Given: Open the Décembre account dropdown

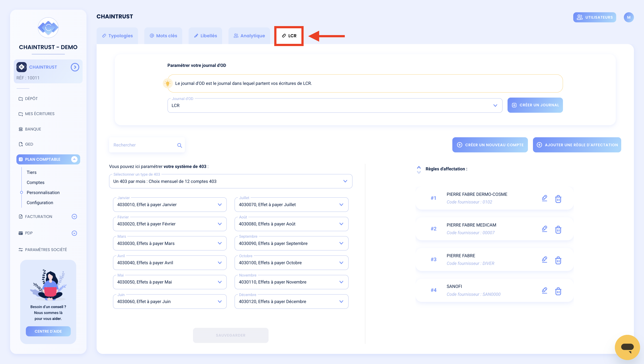Looking at the screenshot, I should 291,302.
